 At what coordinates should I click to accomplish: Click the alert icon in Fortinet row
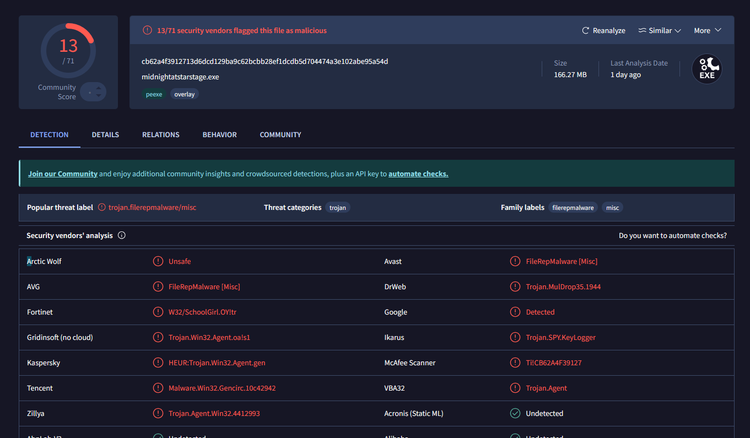pyautogui.click(x=158, y=312)
